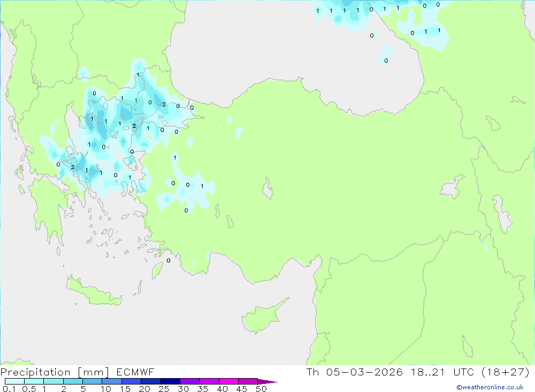Click the legend scale label '30'
Image resolution: width=535 pixels, height=392 pixels.
click(x=183, y=389)
